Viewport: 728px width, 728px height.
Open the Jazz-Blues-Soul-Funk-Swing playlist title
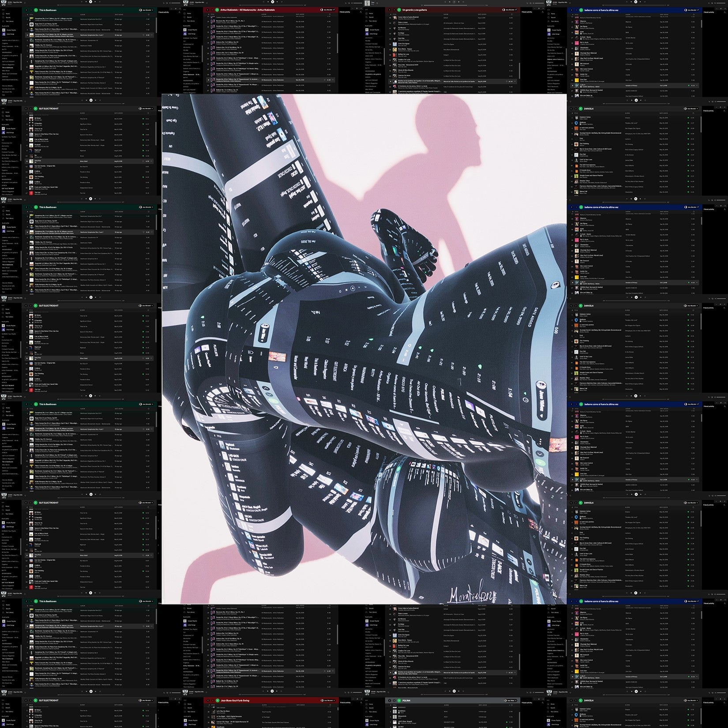click(x=236, y=700)
